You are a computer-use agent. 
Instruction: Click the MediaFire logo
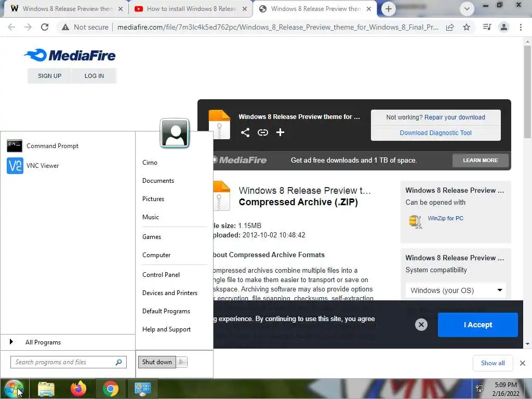pyautogui.click(x=70, y=55)
